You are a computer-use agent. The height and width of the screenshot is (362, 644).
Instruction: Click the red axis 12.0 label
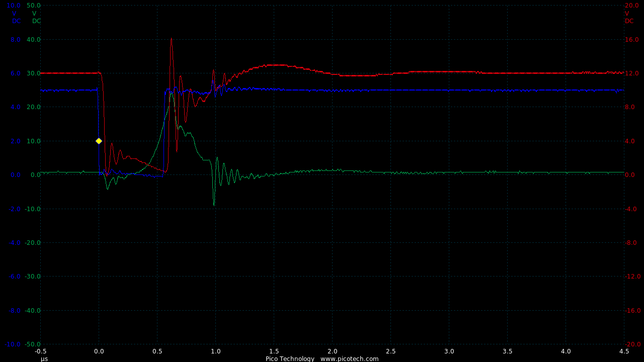[631, 73]
